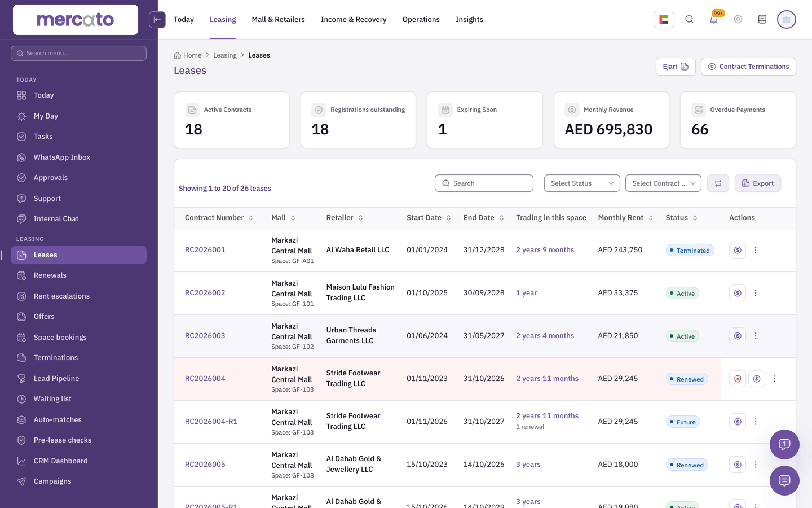Collapse the sidebar with the arrow button
This screenshot has height=508, width=812.
(157, 19)
